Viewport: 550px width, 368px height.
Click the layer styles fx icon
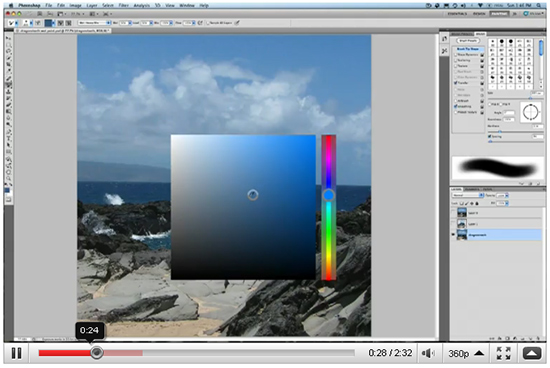pos(500,338)
